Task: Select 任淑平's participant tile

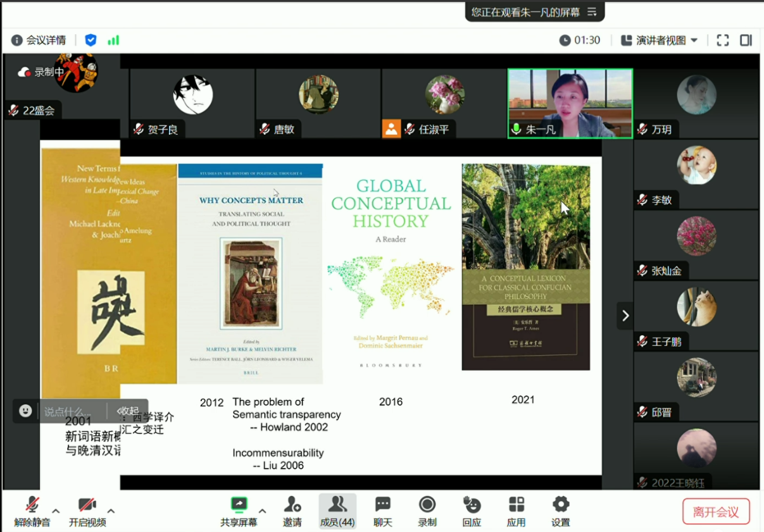Action: click(x=444, y=103)
